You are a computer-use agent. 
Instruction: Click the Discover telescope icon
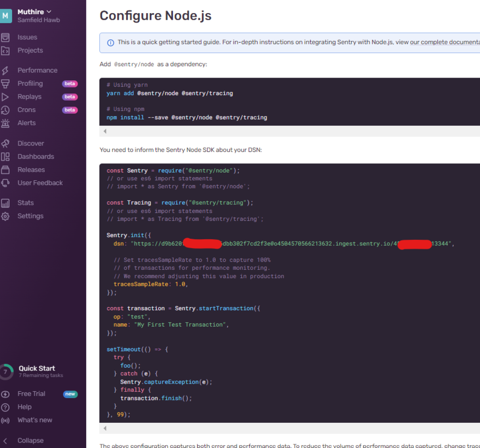pos(5,144)
